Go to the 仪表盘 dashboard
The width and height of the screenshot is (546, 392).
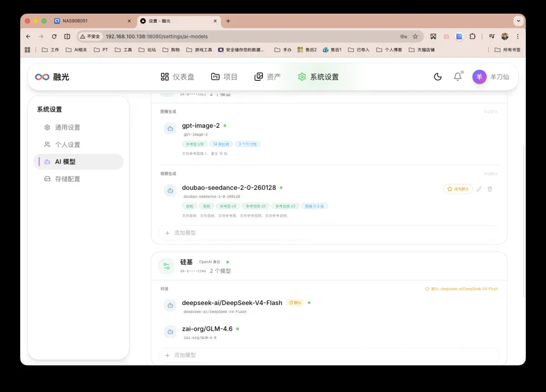click(x=177, y=77)
